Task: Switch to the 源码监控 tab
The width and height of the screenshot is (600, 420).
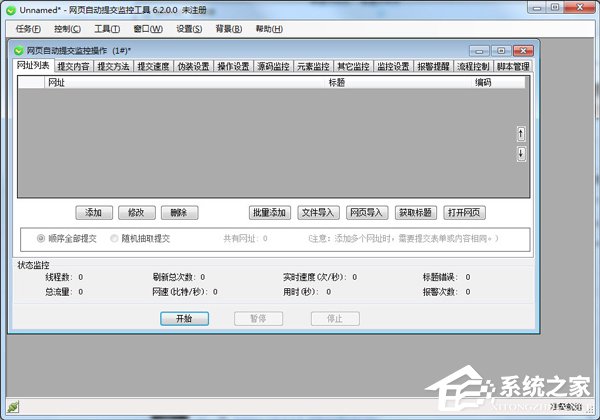Action: 273,66
